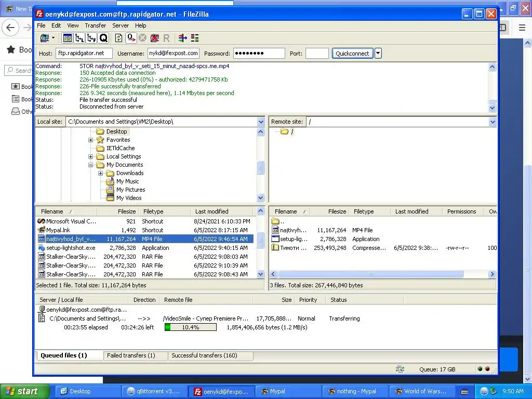Open the File menu

point(41,25)
